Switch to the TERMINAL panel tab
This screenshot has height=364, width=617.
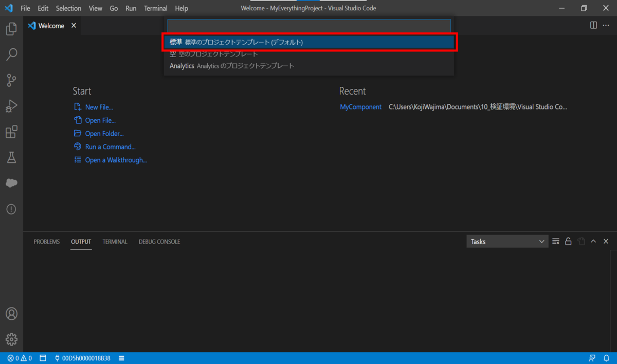115,242
